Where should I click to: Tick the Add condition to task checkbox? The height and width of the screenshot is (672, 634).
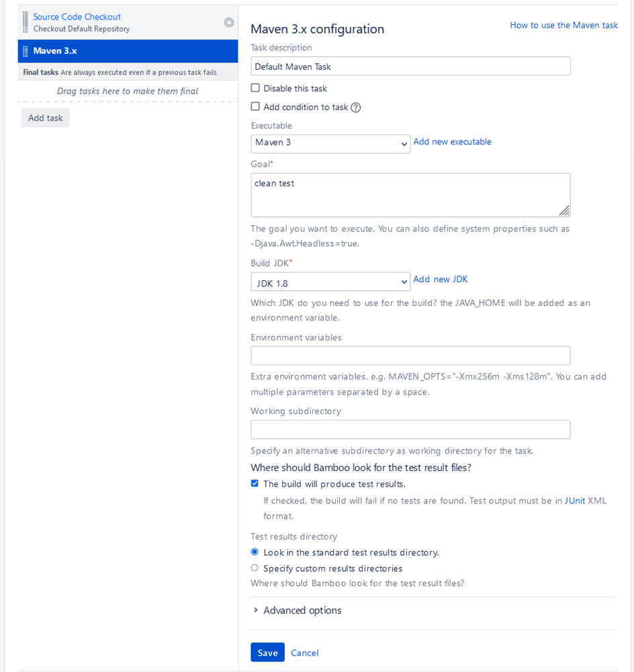coord(255,107)
